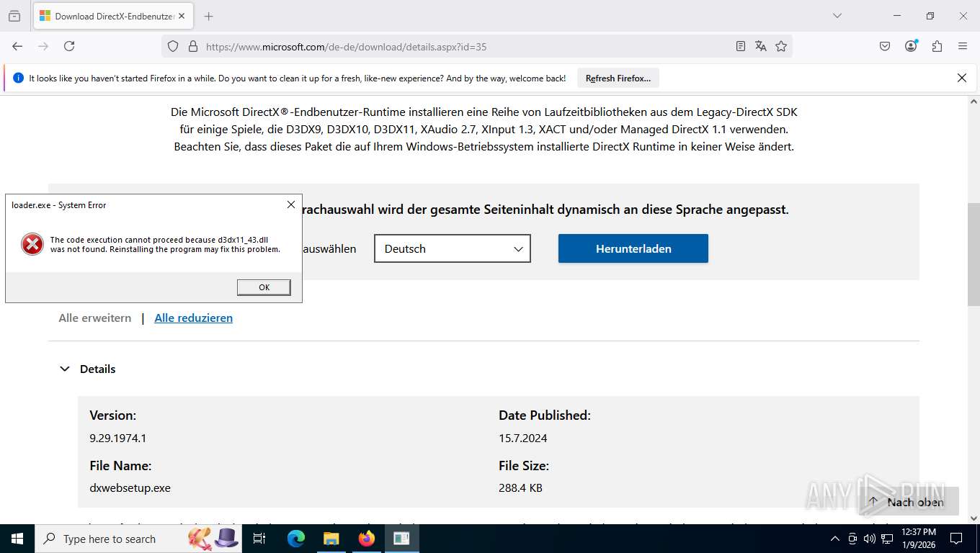Click the network tray icon
980x553 pixels.
887,539
